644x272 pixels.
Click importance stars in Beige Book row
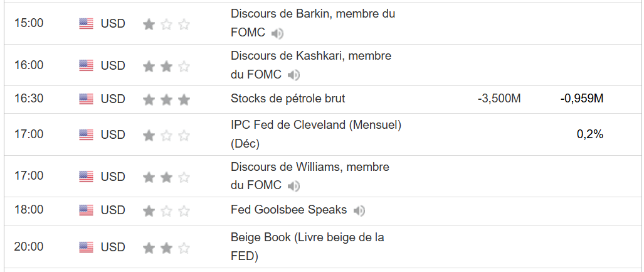(x=166, y=248)
